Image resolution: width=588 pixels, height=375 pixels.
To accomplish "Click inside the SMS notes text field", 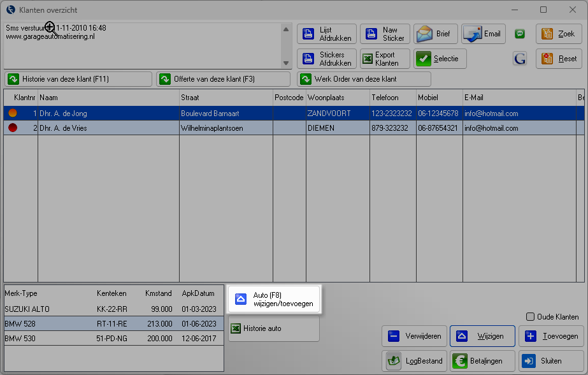I will (x=141, y=52).
